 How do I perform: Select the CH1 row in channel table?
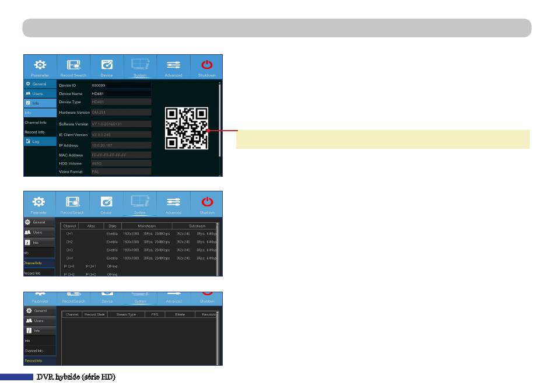[139, 234]
